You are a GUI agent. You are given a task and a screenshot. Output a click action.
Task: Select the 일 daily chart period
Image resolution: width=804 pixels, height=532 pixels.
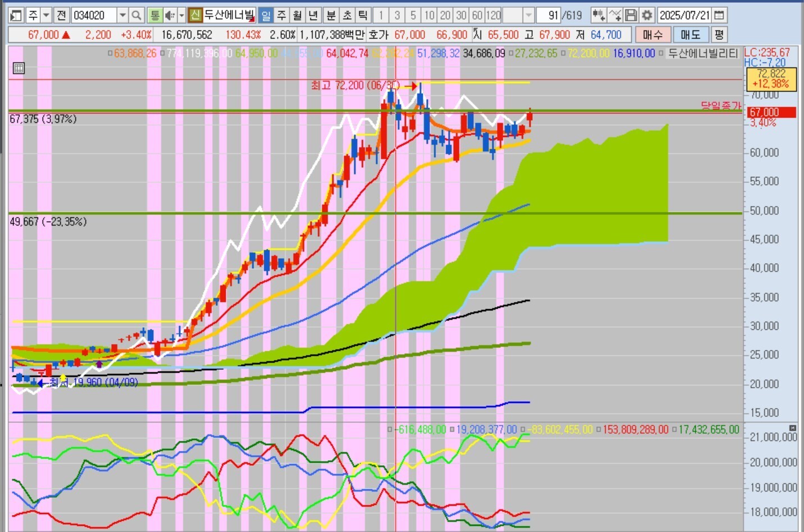(266, 15)
